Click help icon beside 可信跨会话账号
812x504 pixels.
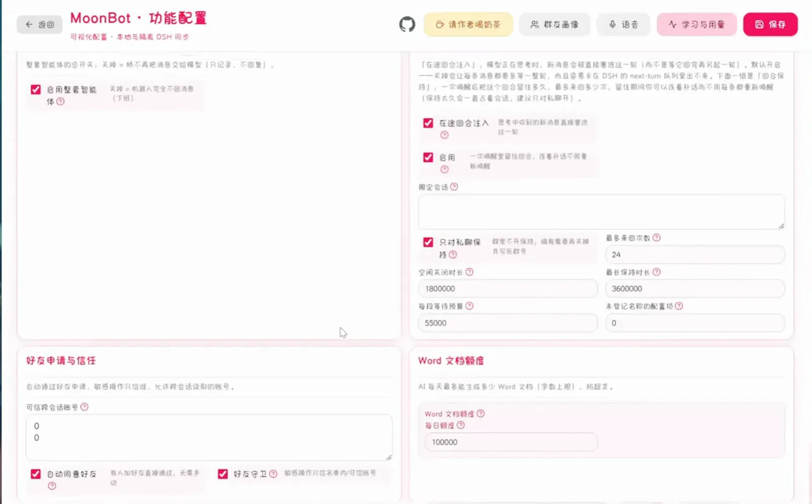pyautogui.click(x=85, y=407)
